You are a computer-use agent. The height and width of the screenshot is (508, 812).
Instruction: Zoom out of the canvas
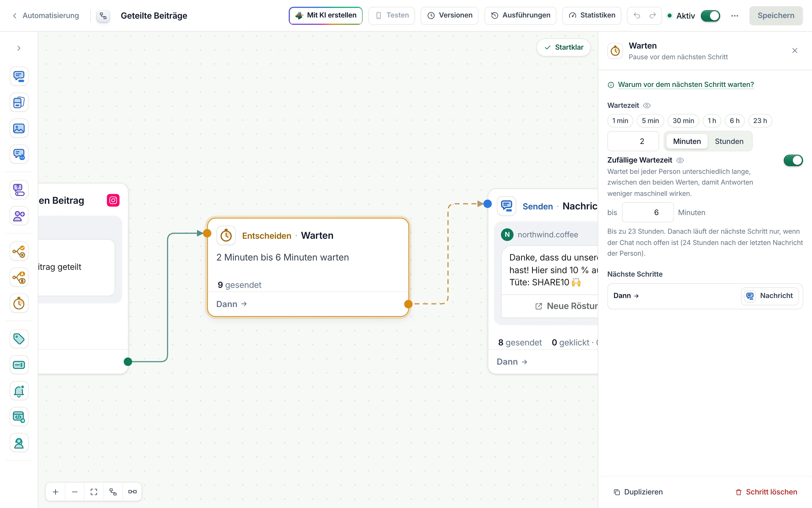[x=75, y=492]
